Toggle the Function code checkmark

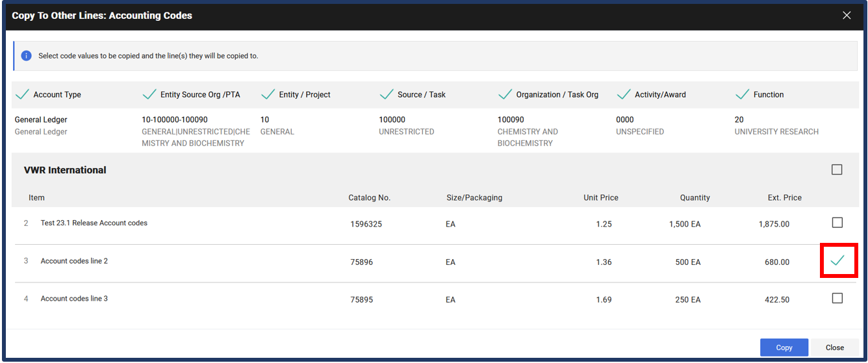(742, 95)
